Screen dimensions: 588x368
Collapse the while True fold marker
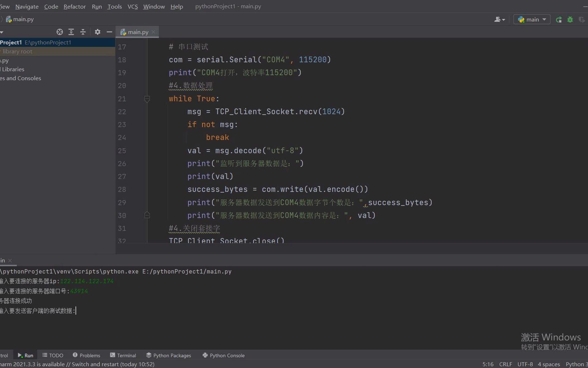click(x=147, y=99)
